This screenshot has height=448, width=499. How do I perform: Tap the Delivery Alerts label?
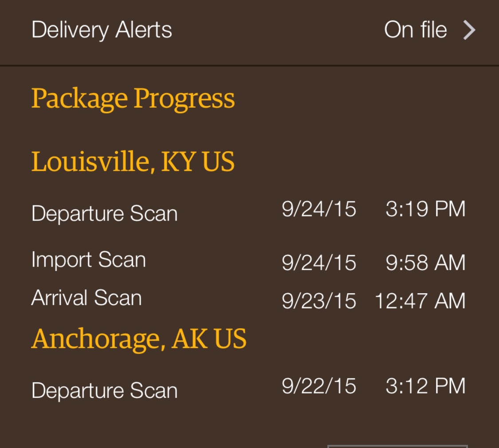(x=102, y=30)
